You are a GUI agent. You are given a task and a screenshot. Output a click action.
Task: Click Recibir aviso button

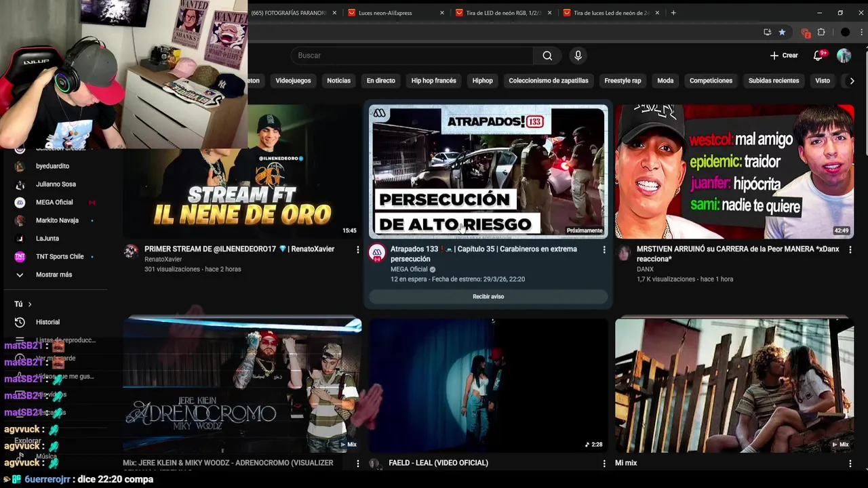tap(488, 296)
